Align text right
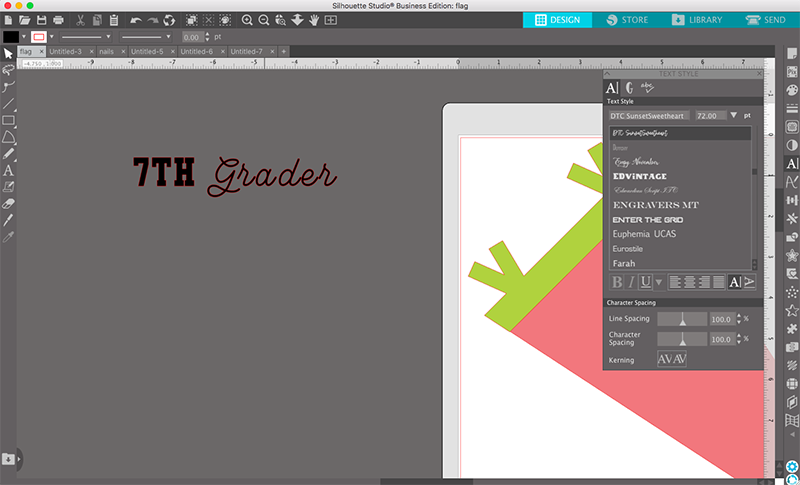This screenshot has width=800, height=485. (704, 282)
